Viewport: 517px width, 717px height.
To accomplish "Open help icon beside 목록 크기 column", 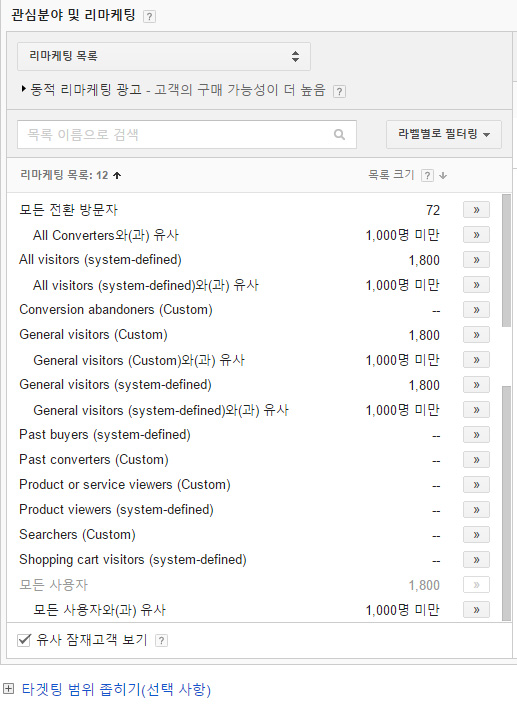I will [x=427, y=176].
